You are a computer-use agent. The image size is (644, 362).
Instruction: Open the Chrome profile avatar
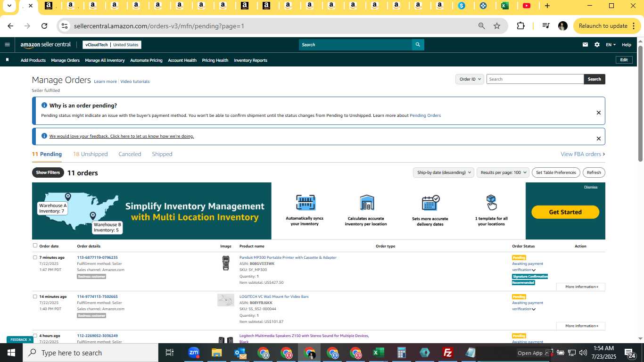(562, 26)
